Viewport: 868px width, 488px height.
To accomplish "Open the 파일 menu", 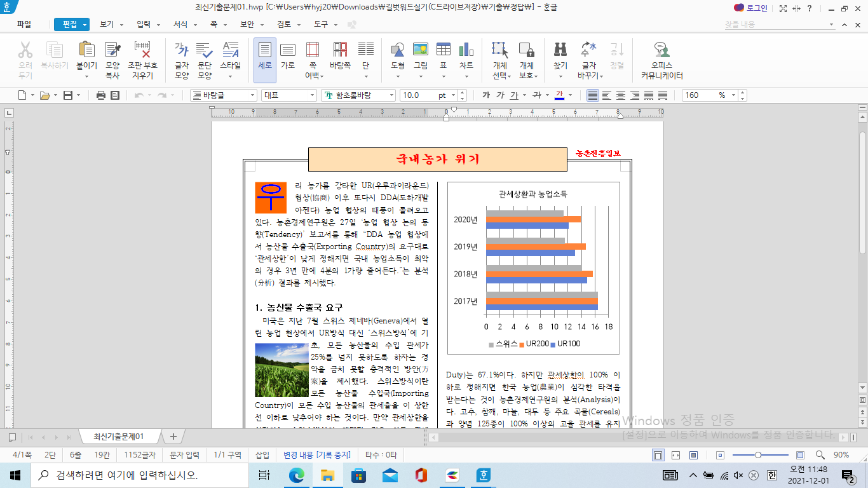I will tap(24, 24).
